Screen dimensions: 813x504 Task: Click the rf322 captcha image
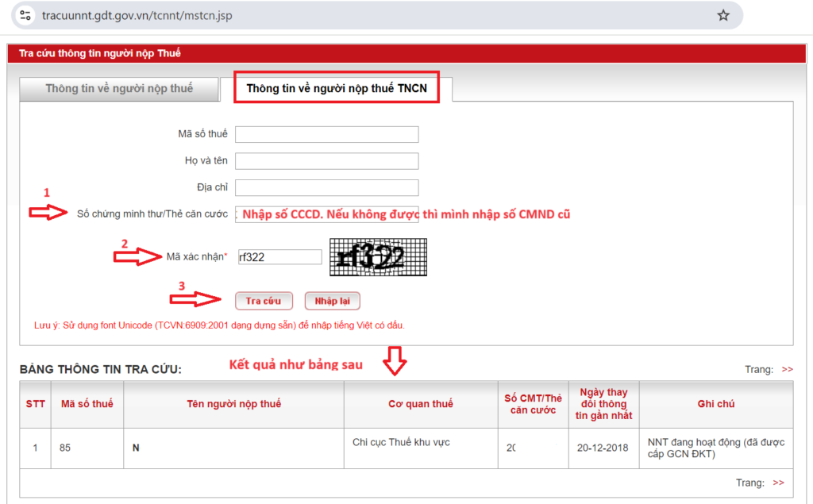[379, 257]
